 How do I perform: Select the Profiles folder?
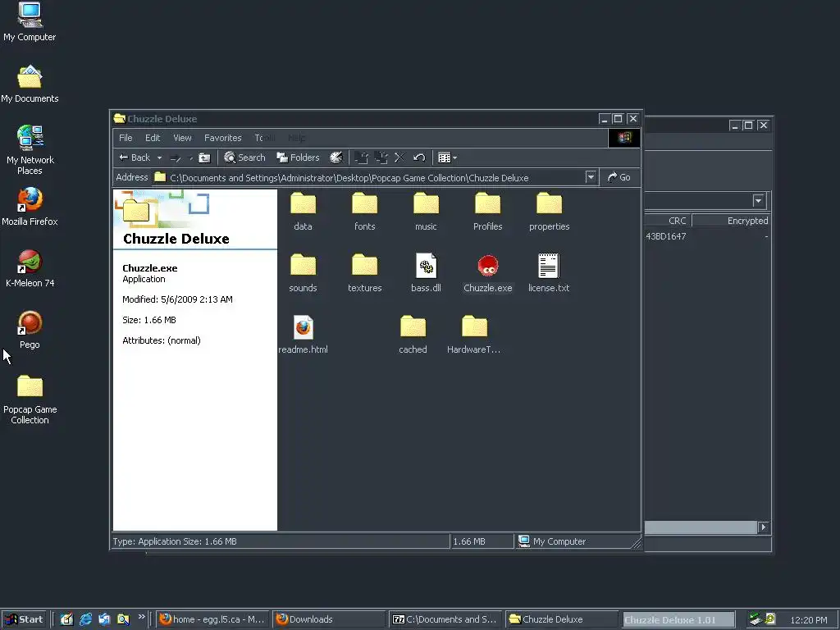pos(487,212)
